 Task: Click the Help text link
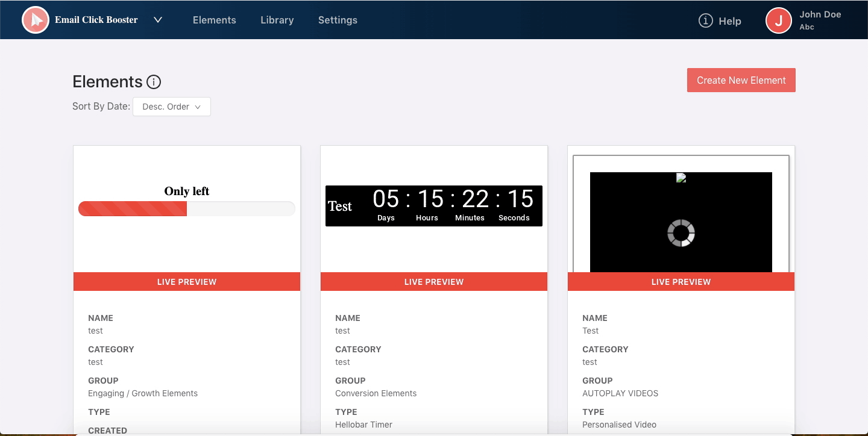pyautogui.click(x=729, y=21)
